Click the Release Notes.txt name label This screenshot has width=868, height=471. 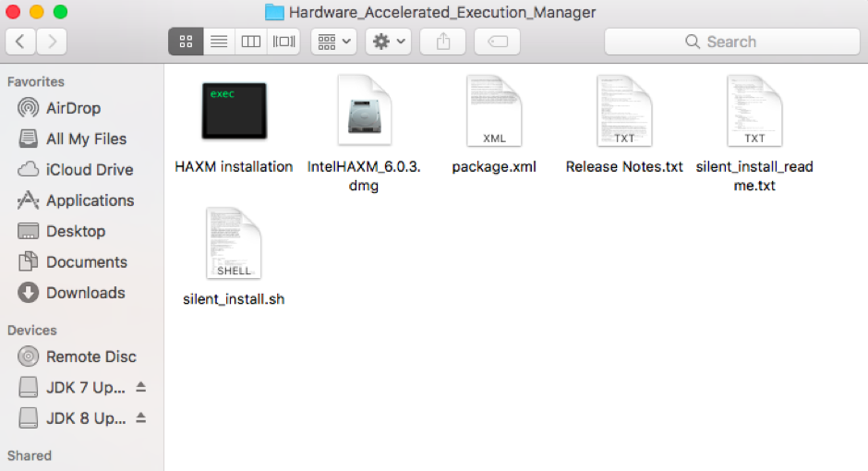tap(624, 166)
